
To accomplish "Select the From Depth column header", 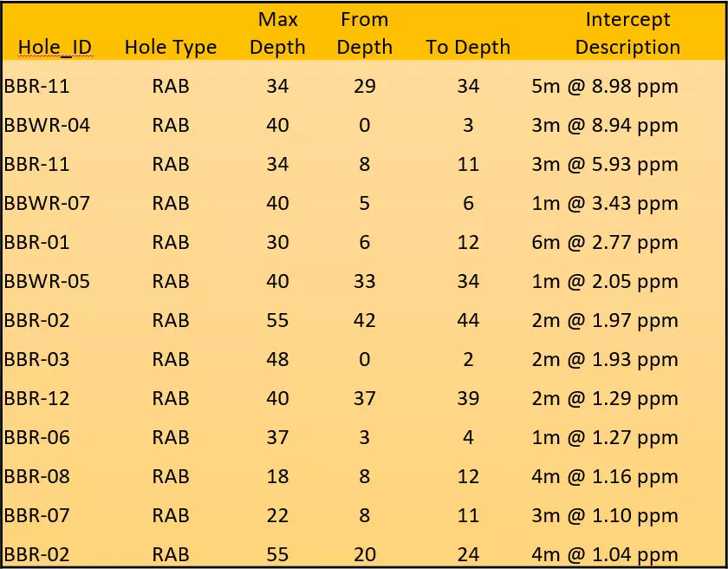I will coord(364,33).
